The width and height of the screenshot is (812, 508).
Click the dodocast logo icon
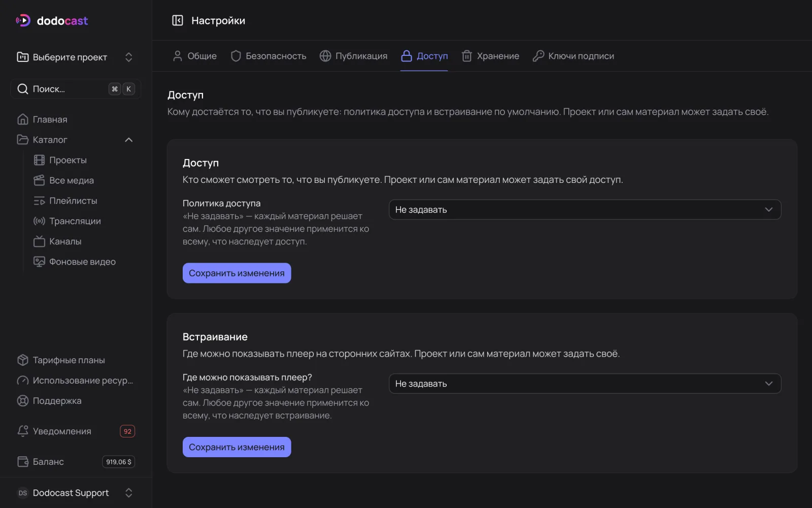(x=23, y=20)
